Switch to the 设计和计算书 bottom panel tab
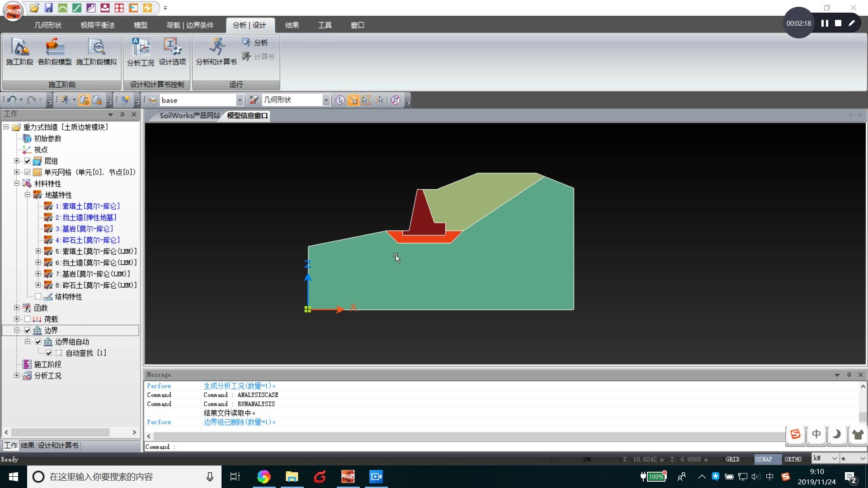 tap(58, 446)
